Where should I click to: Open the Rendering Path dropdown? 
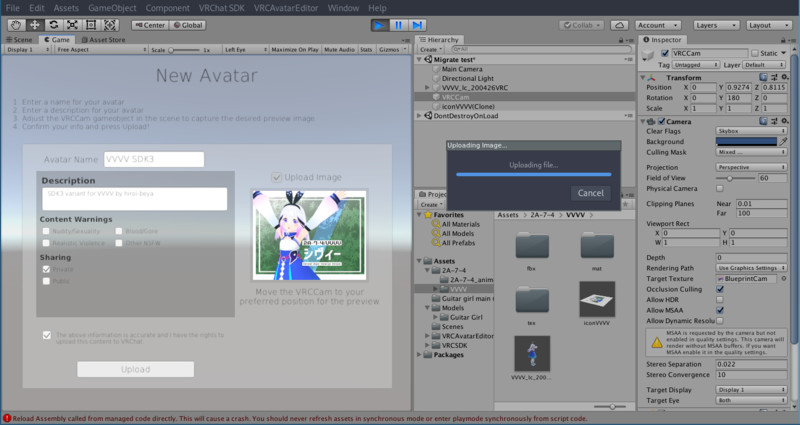pos(751,268)
